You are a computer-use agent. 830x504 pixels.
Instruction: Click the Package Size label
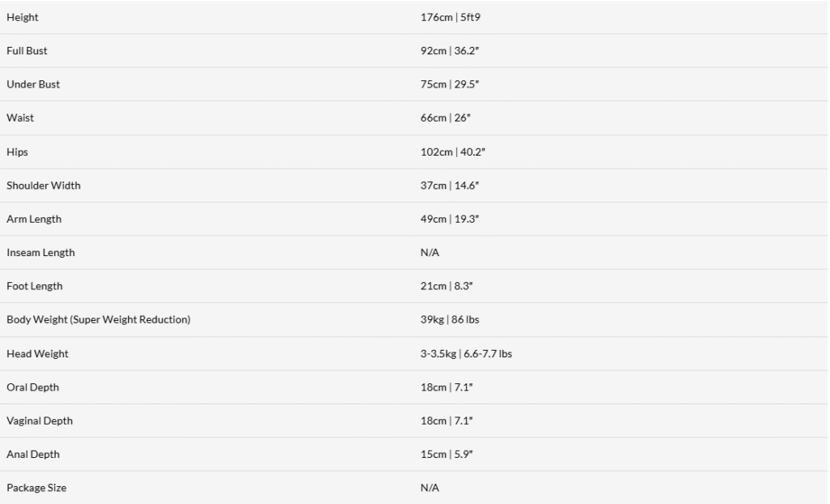(x=36, y=488)
